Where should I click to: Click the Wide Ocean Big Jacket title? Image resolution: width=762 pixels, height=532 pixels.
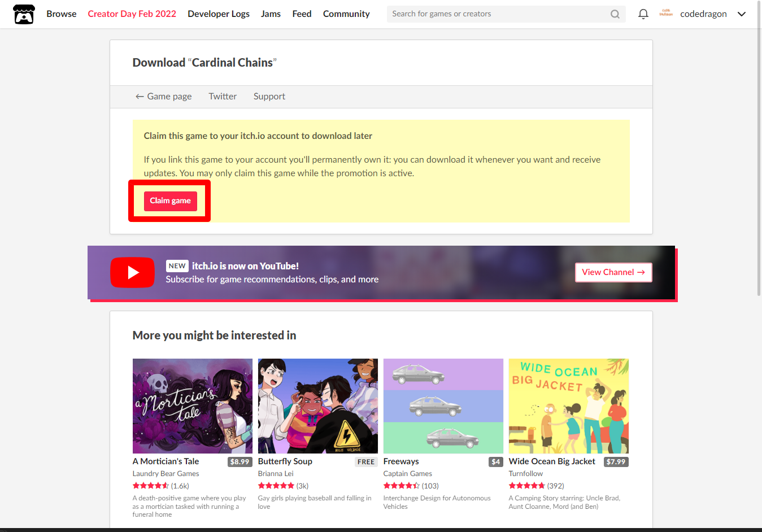click(x=552, y=461)
